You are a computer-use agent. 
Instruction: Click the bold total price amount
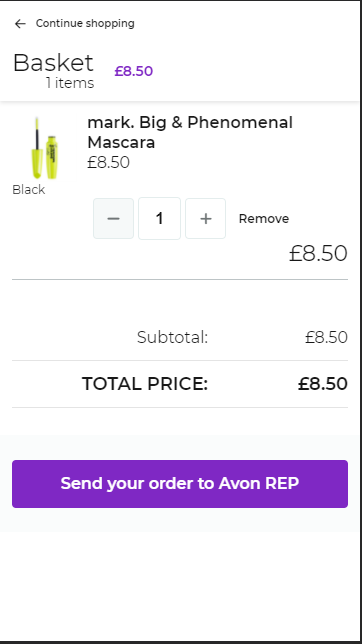tap(323, 384)
